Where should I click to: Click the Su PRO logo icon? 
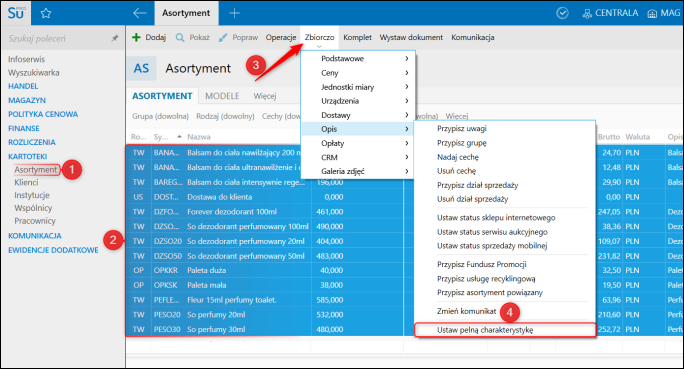[x=16, y=13]
